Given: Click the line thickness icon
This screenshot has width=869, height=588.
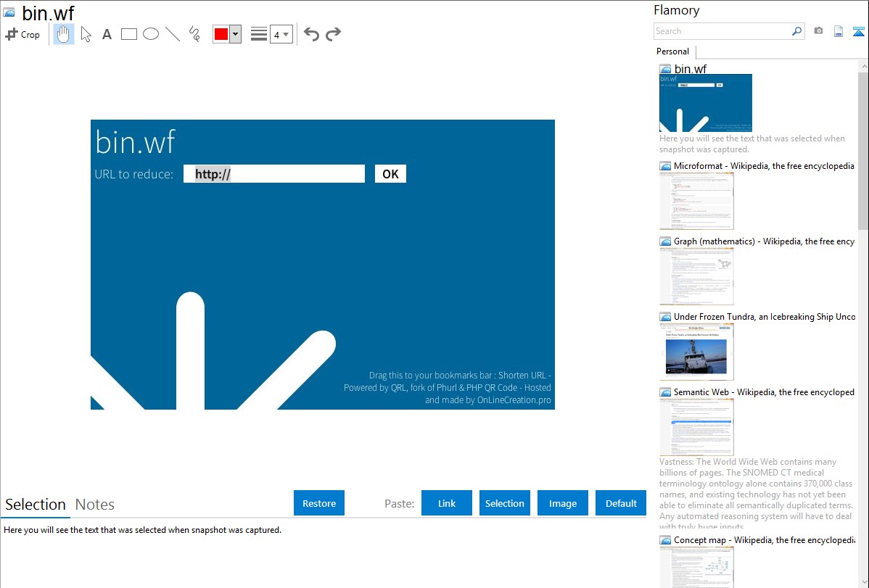Looking at the screenshot, I should (259, 34).
